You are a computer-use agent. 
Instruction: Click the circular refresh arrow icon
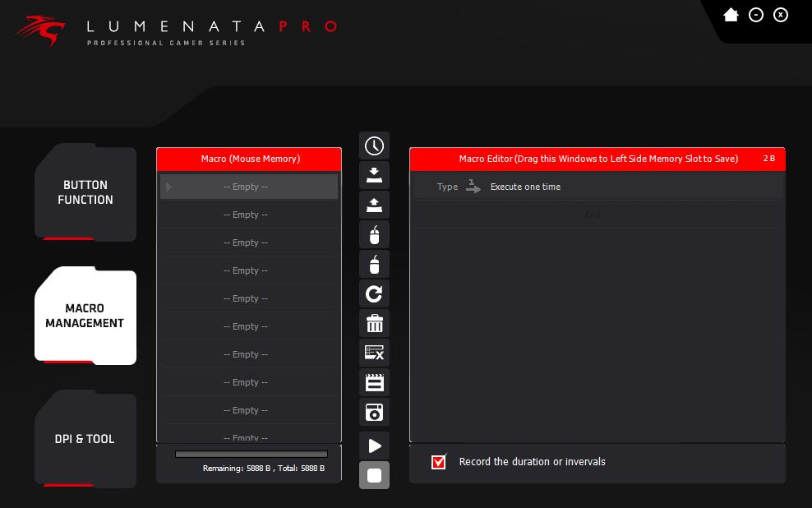[374, 293]
